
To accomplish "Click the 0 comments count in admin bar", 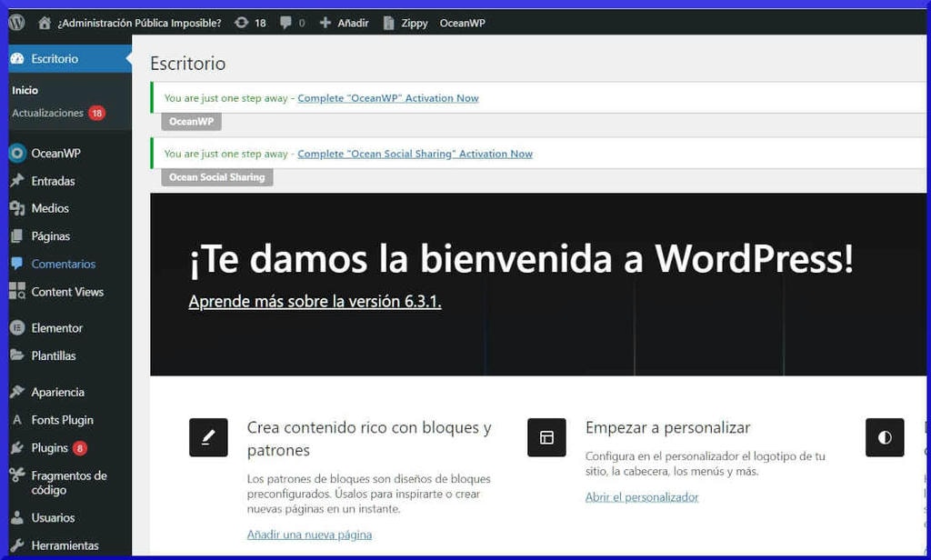I will pos(302,23).
